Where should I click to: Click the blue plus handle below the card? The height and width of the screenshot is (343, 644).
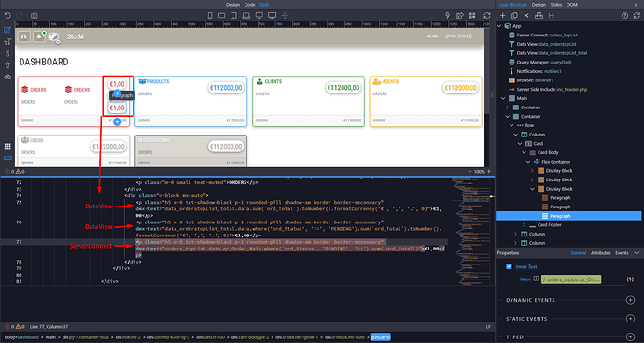117,121
